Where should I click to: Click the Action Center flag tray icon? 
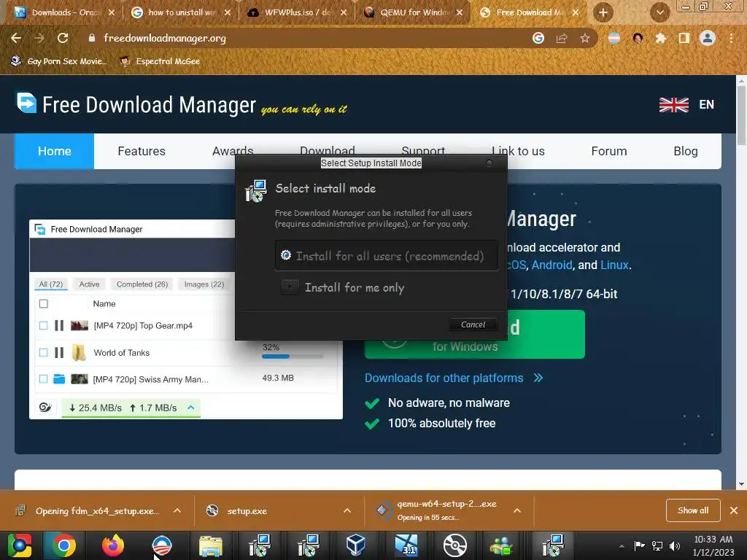tap(639, 545)
